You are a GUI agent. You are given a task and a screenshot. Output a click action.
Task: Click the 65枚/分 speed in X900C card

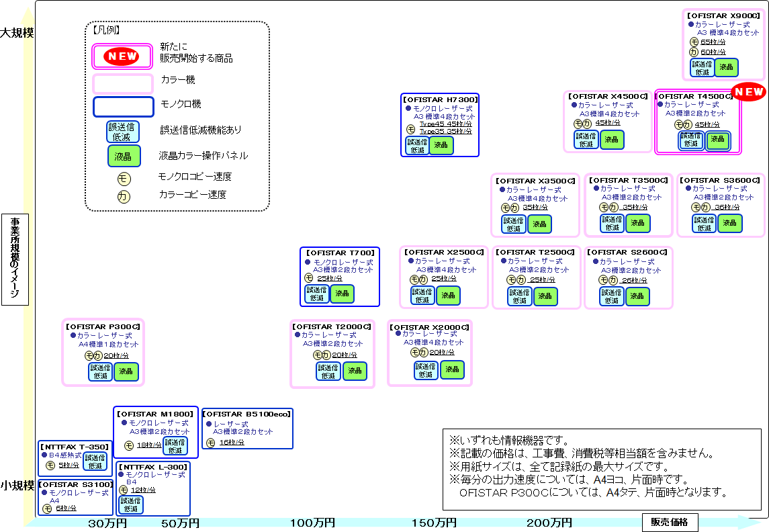[x=713, y=42]
